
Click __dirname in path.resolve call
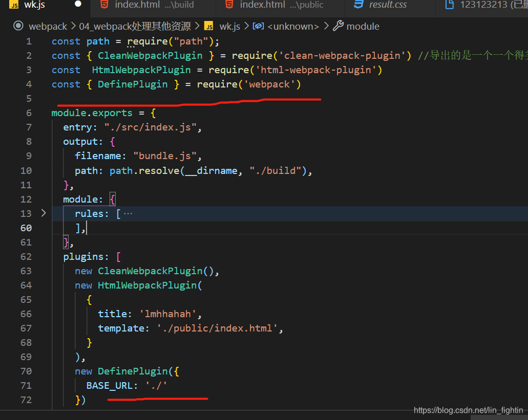click(x=212, y=171)
